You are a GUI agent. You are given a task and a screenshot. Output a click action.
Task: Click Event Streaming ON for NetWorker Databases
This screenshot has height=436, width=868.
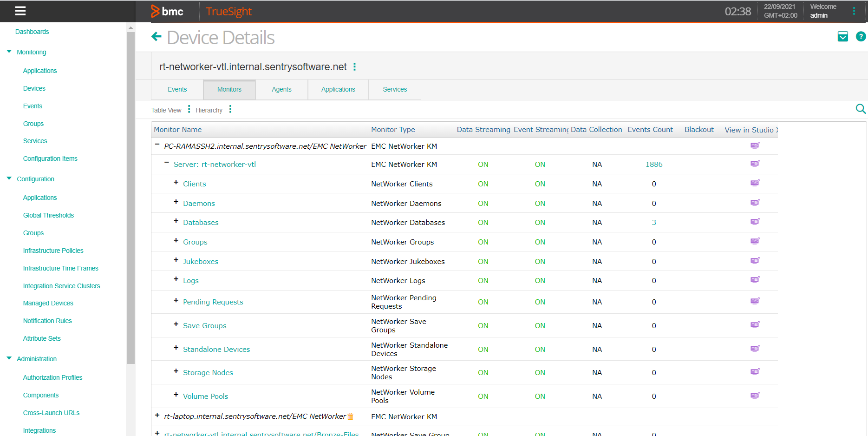(x=540, y=222)
